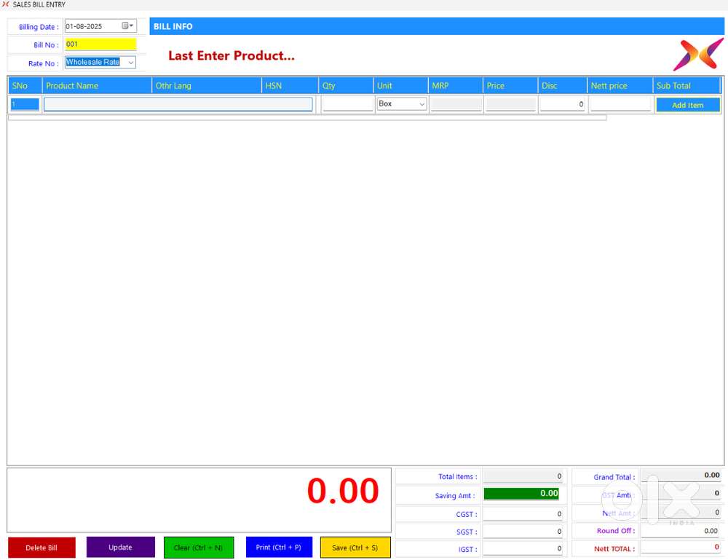Click the purple Update button
The width and height of the screenshot is (728, 560).
pos(120,548)
